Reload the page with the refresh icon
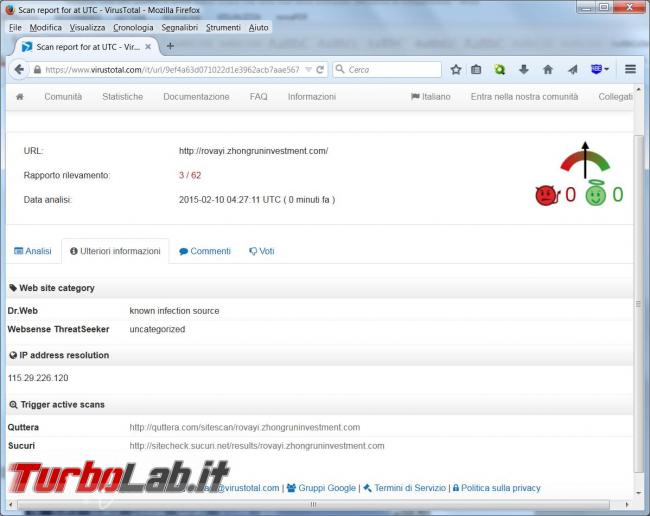 [320, 70]
